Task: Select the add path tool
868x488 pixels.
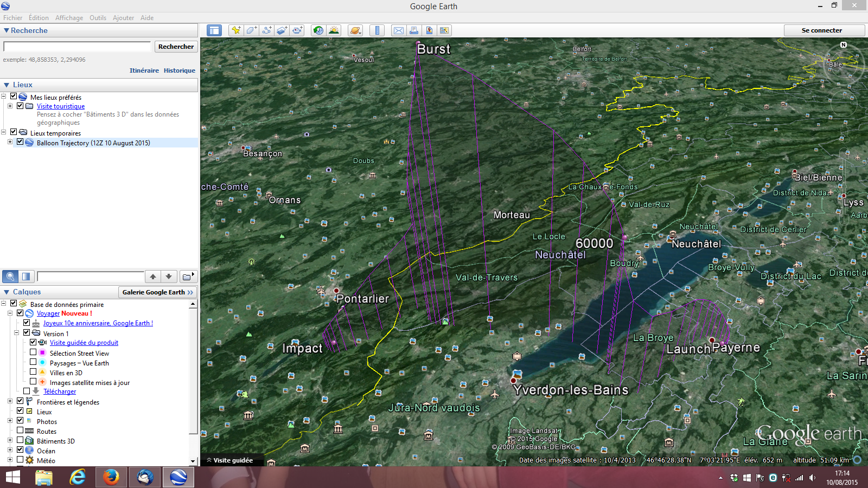Action: click(x=266, y=30)
